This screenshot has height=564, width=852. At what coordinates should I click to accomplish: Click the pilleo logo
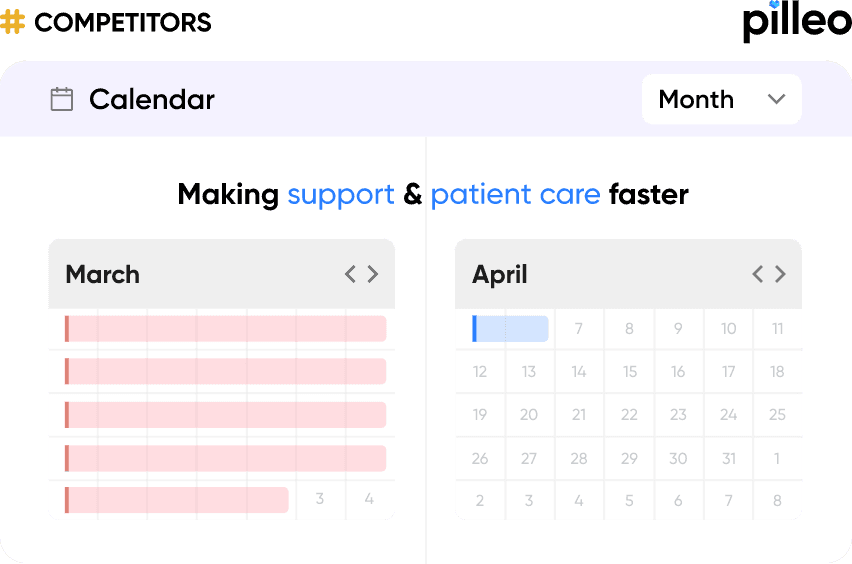(x=797, y=22)
